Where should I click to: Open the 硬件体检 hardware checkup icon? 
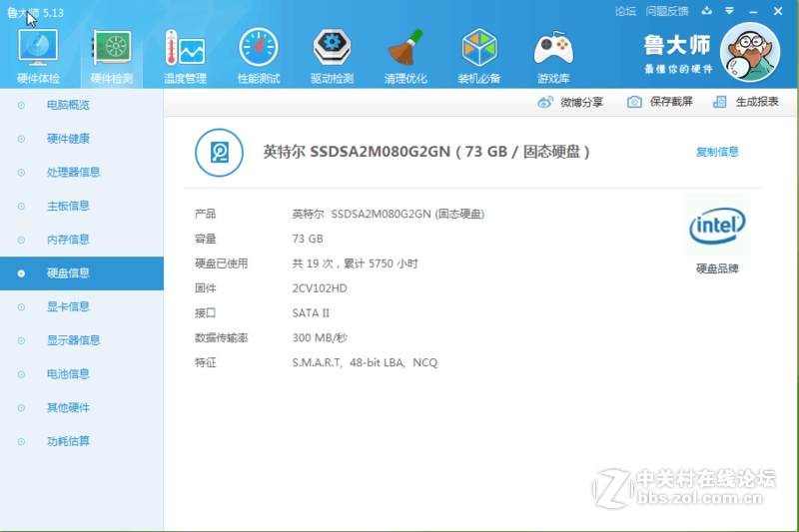tap(38, 48)
